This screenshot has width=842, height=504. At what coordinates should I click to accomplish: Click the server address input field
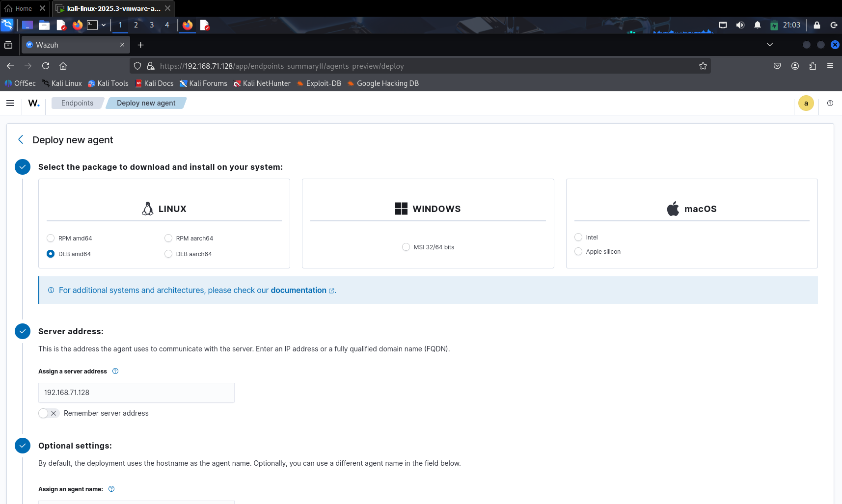[x=136, y=393]
